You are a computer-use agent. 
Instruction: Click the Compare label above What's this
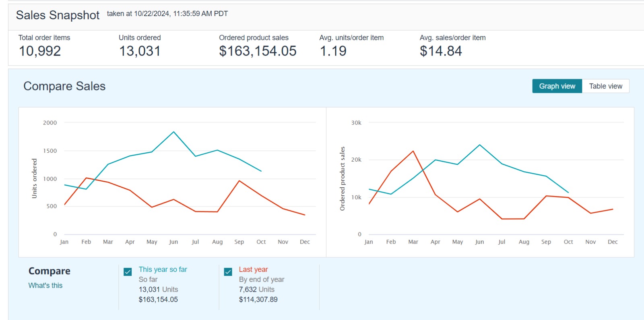click(50, 271)
